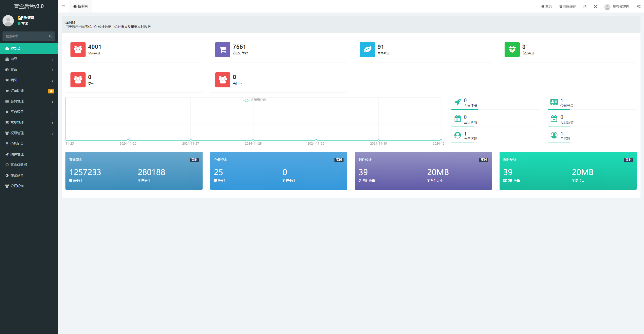This screenshot has height=334, width=644.
Task: Click the 月活跃 user circle icon
Action: tap(554, 135)
